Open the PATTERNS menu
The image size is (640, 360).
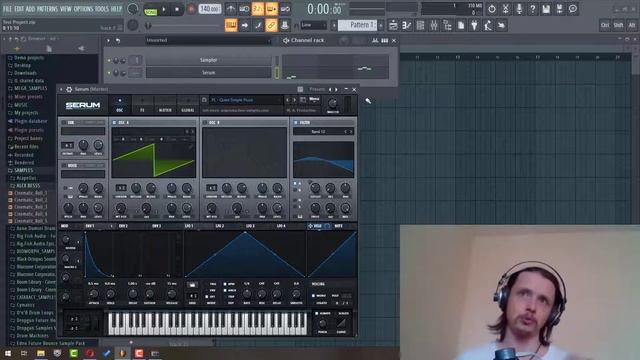tap(47, 9)
